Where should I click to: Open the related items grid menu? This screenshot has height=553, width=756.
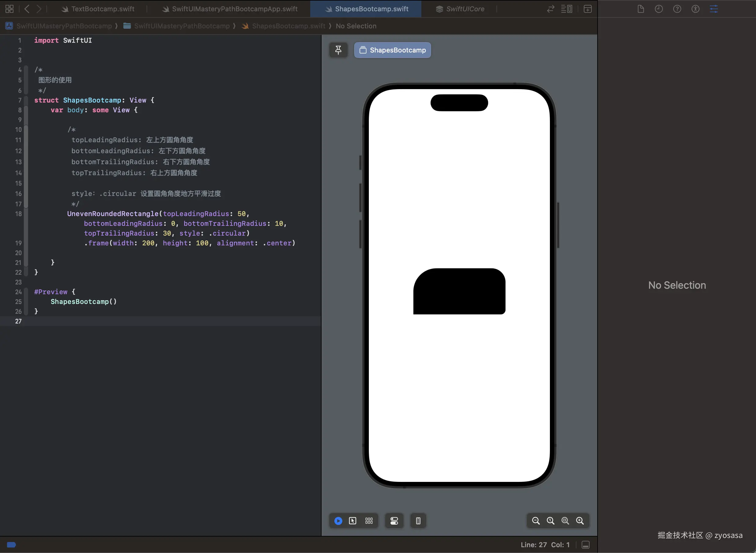[x=9, y=9]
